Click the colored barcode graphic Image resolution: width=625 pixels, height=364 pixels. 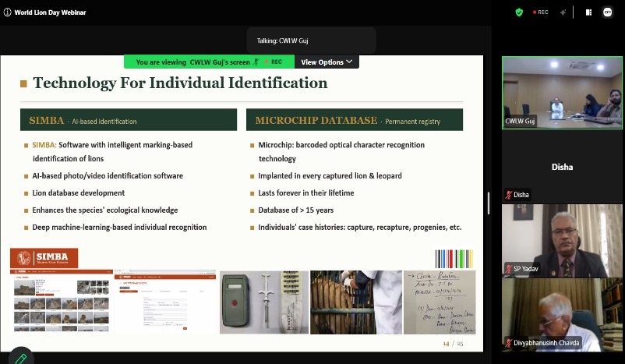454,259
